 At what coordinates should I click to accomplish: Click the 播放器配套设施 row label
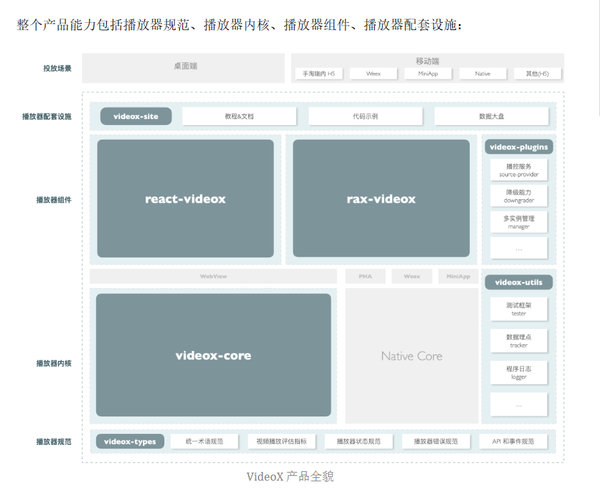[47, 117]
